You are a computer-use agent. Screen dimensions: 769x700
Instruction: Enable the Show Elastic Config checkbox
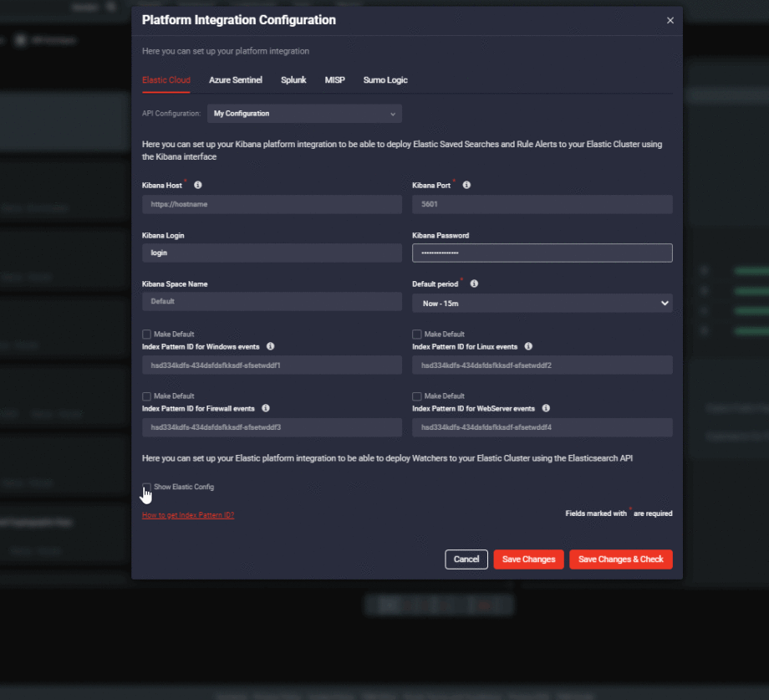click(146, 487)
